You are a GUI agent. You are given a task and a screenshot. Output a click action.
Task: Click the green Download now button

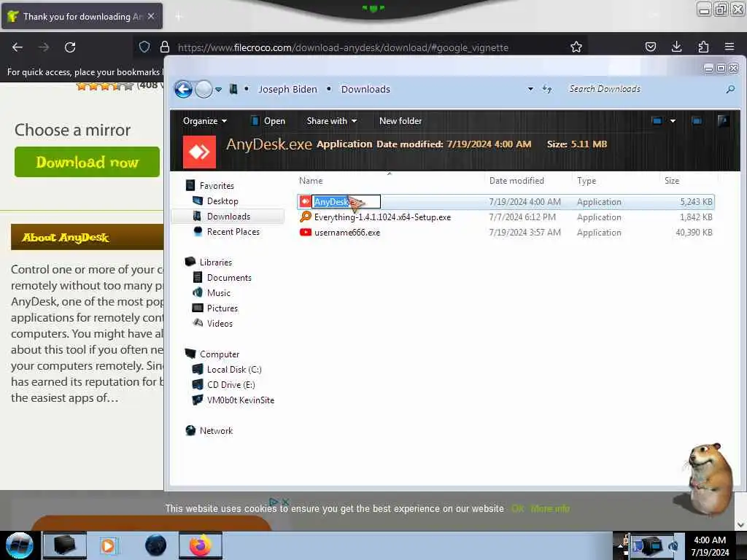(x=88, y=162)
